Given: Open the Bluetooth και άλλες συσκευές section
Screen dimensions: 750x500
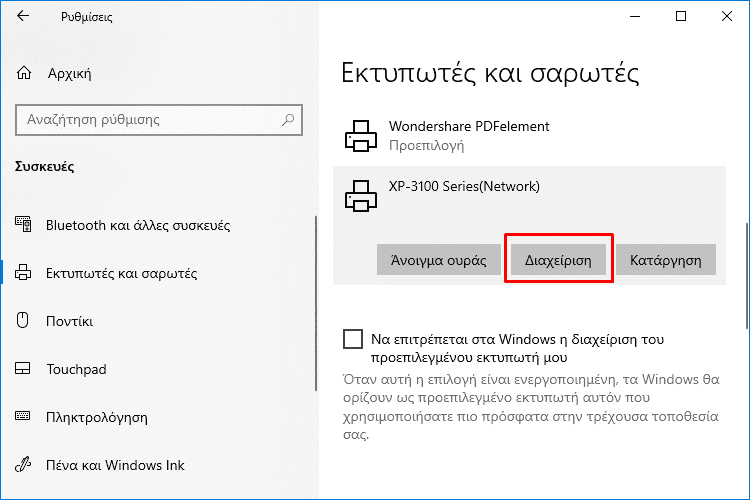Looking at the screenshot, I should pos(138,225).
